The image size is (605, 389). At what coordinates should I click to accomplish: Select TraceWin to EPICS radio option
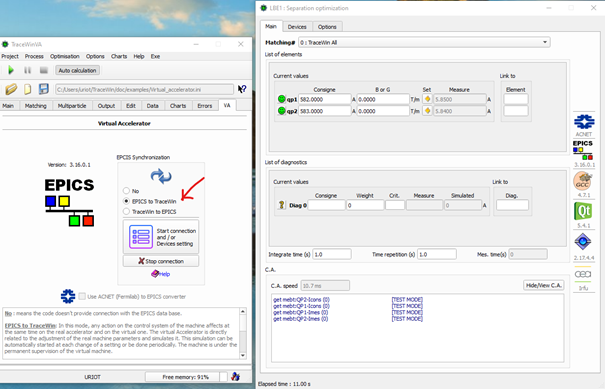[x=126, y=211]
